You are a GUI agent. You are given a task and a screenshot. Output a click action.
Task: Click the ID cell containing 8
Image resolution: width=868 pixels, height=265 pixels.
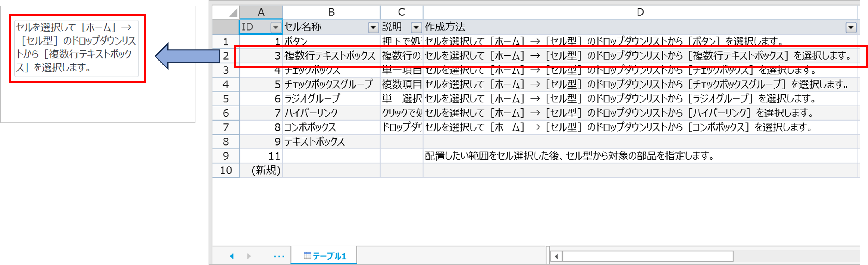pos(261,127)
